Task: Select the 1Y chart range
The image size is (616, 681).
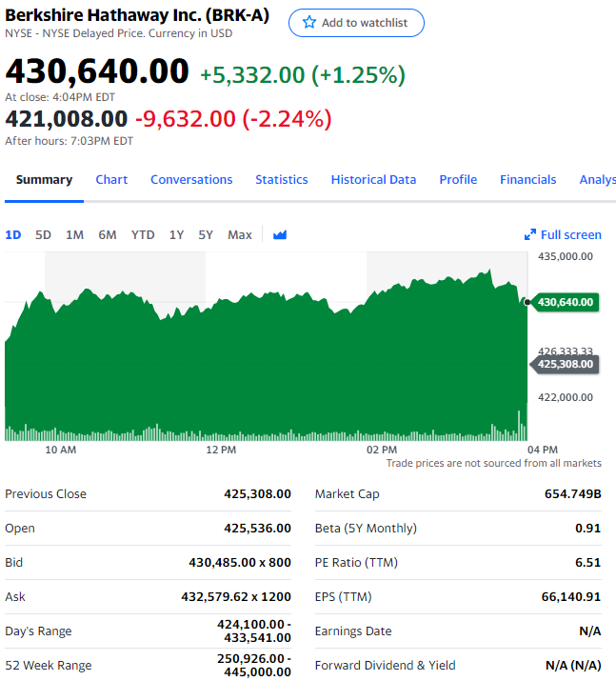Action: pyautogui.click(x=176, y=235)
